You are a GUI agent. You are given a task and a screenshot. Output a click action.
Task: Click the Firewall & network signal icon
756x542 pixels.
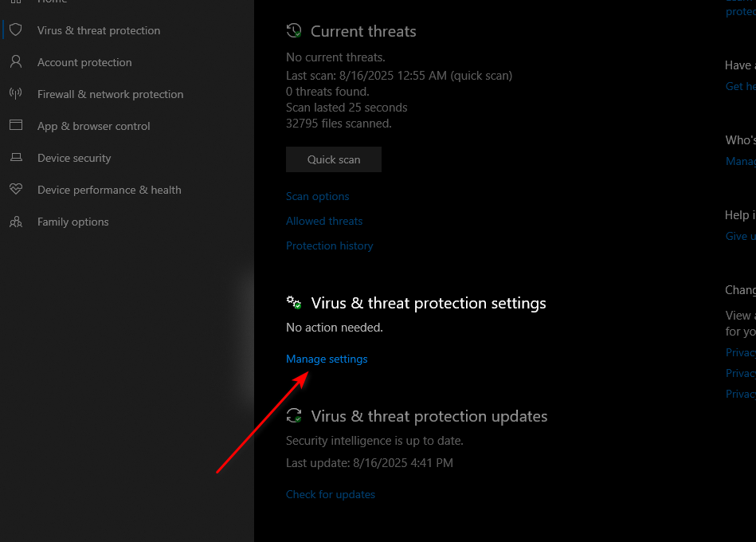click(x=15, y=94)
